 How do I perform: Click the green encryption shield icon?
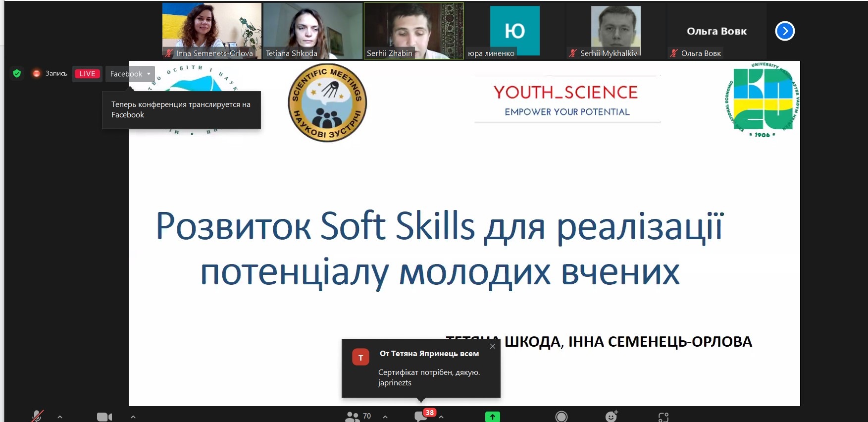(17, 73)
